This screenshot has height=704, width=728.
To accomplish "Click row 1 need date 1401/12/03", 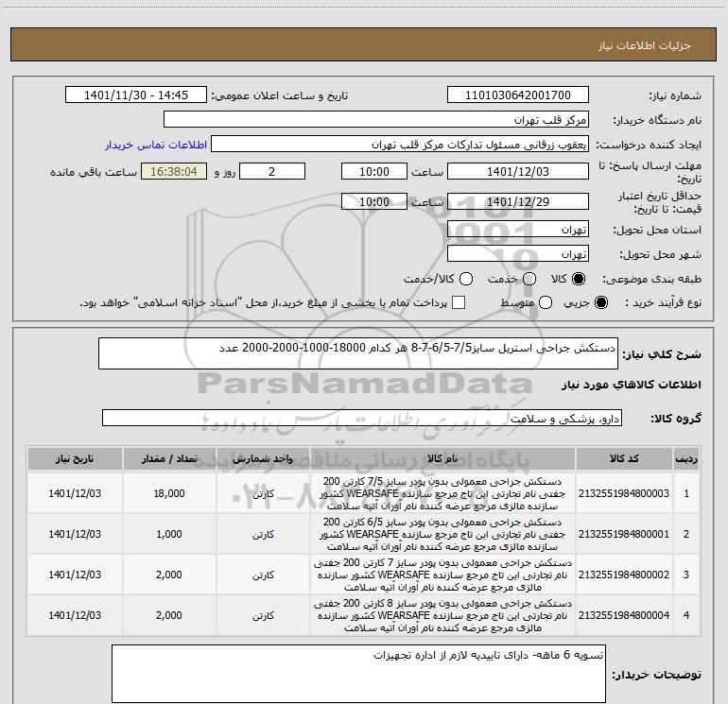I will [75, 493].
